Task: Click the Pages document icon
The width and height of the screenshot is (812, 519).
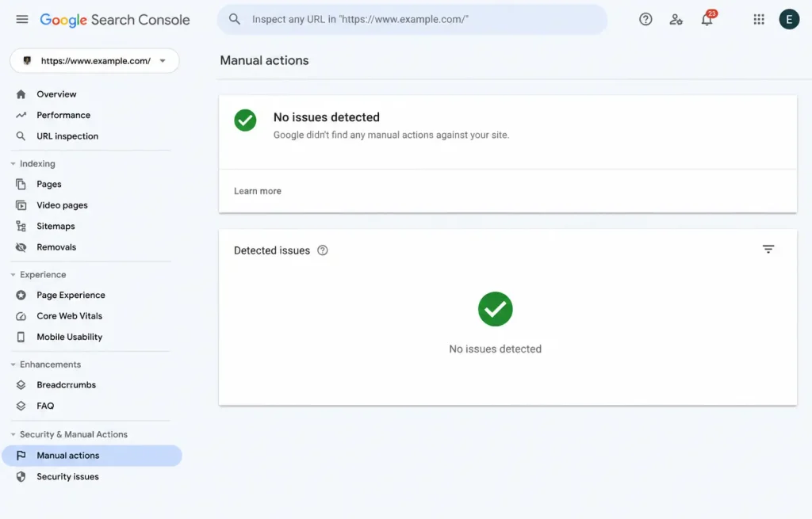Action: tap(21, 184)
